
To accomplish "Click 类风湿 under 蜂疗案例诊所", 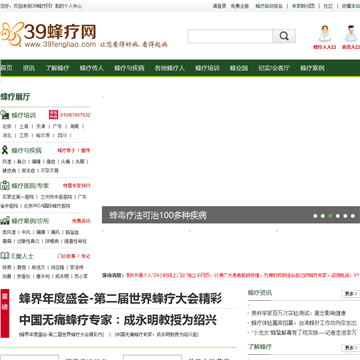I will (8, 232).
